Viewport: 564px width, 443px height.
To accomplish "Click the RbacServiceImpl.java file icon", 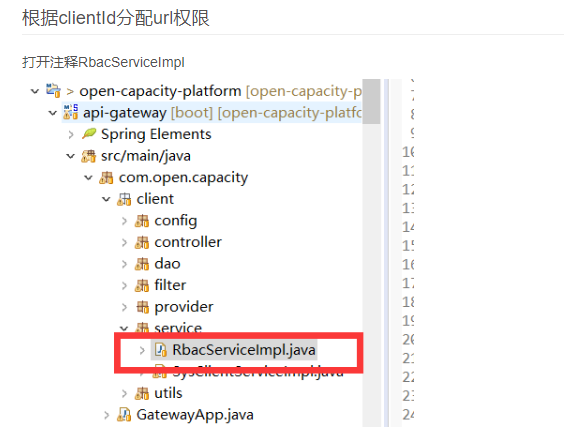I will pos(160,350).
